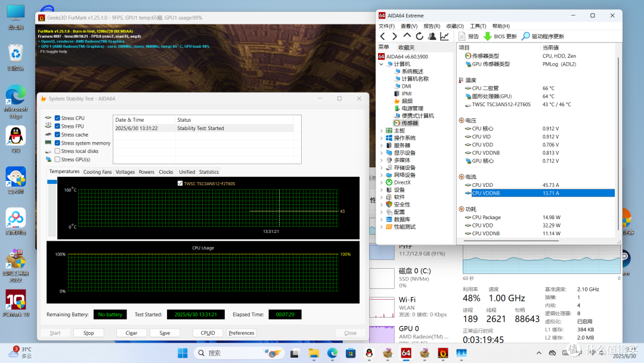This screenshot has width=644, height=363.
Task: Select the 鲁大师 desktop shortcut
Action: click(16, 180)
